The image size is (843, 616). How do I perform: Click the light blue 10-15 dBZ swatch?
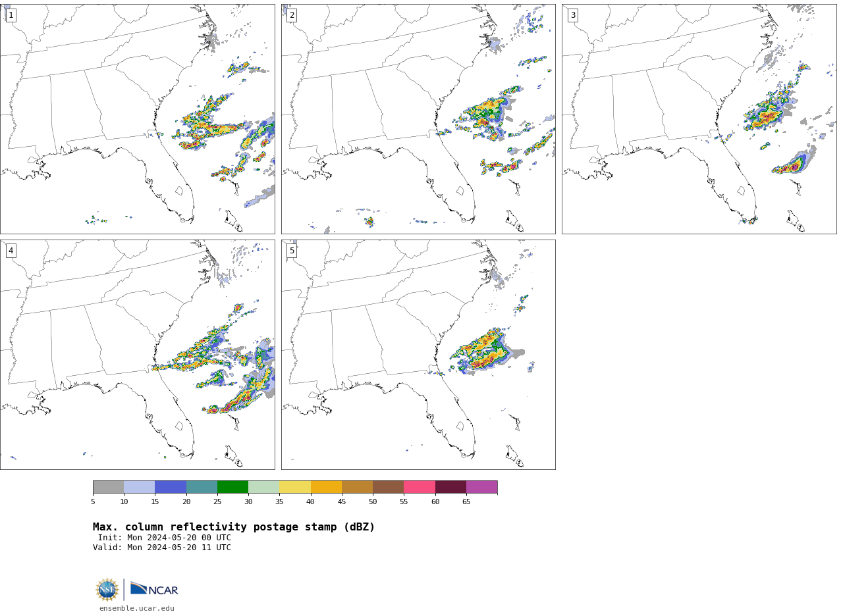click(139, 487)
